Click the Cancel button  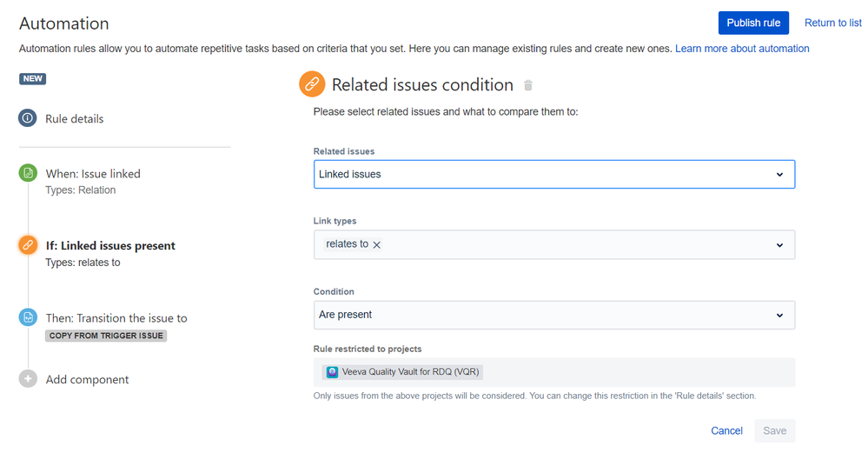[x=726, y=430]
